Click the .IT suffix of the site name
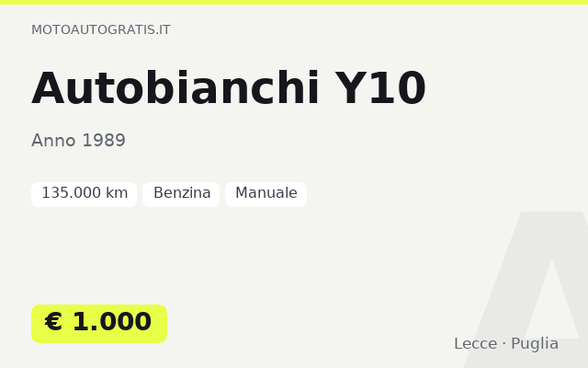 (x=162, y=29)
